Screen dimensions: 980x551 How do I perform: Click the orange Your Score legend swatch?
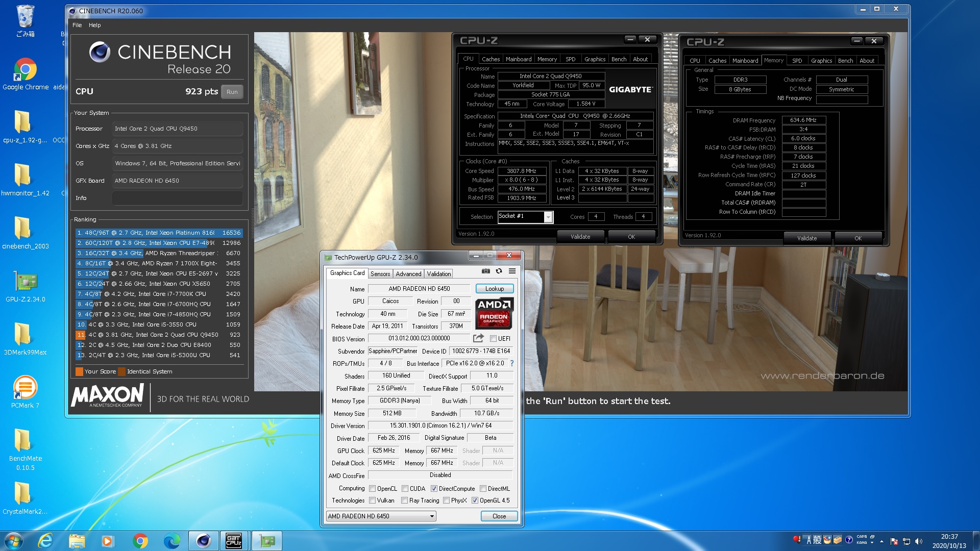79,371
